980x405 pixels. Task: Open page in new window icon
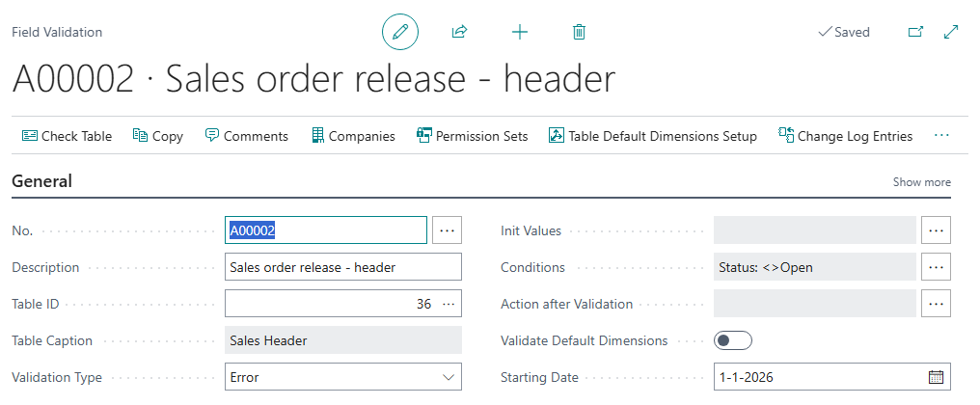(915, 32)
